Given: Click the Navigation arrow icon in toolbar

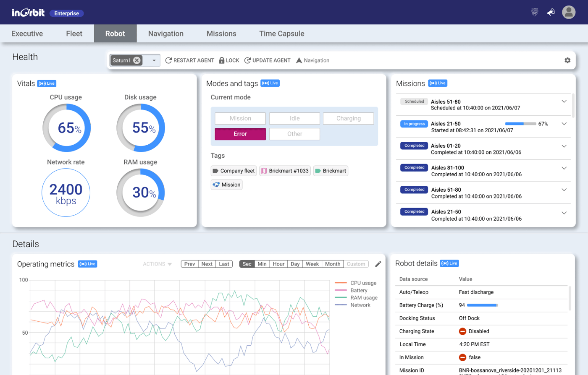Looking at the screenshot, I should point(299,60).
